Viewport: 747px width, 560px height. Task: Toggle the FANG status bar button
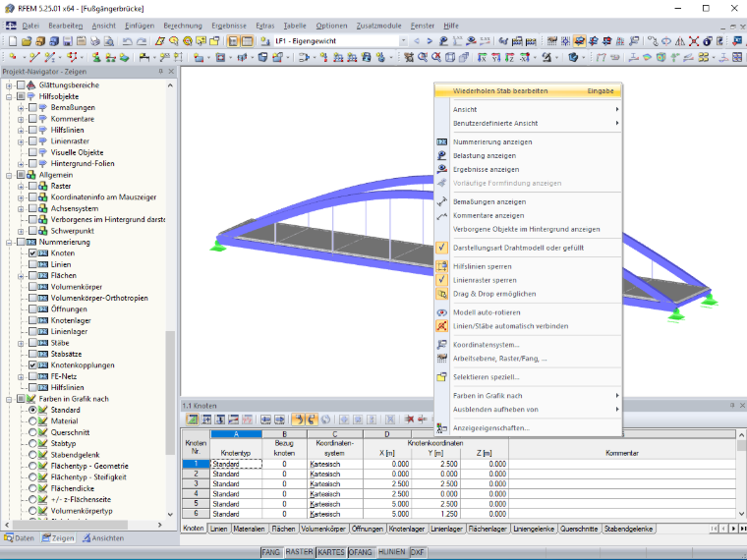270,552
